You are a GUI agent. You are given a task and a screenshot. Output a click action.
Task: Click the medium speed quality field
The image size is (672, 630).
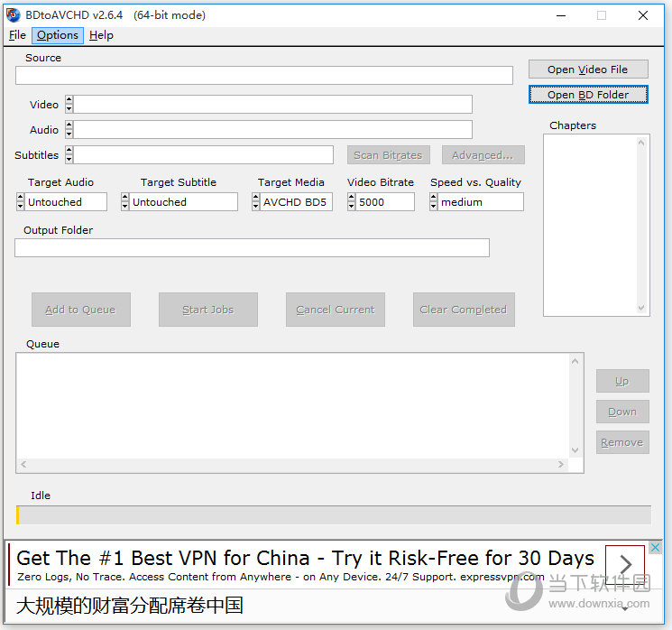(481, 202)
